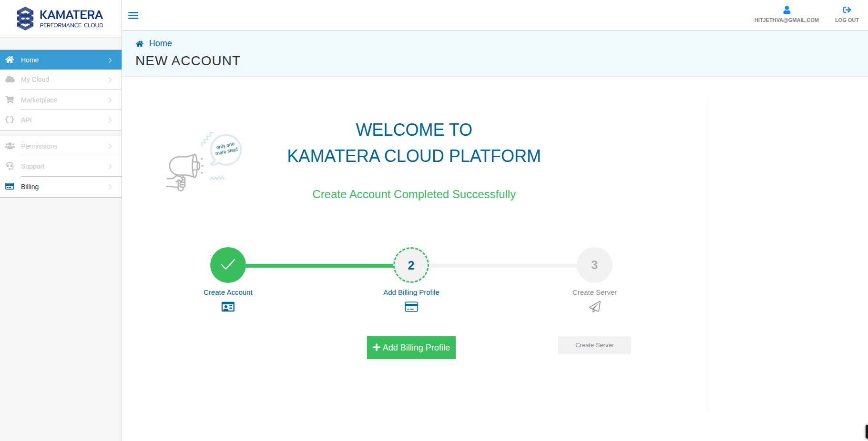Open user account profile icon
This screenshot has height=441, width=868.
[x=786, y=10]
